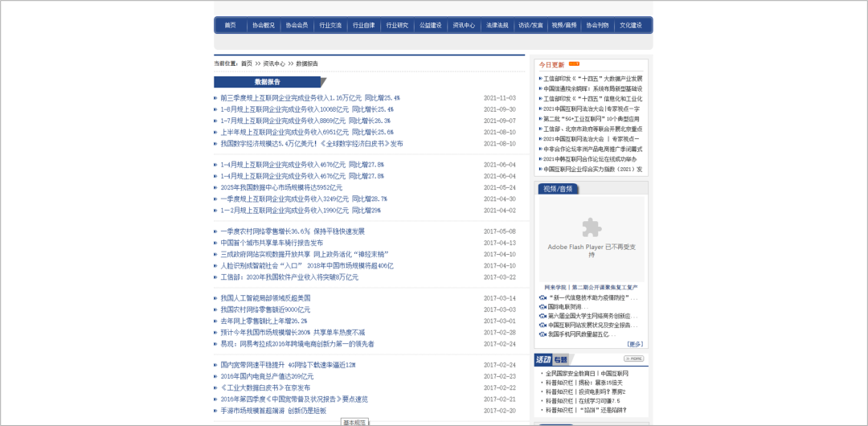This screenshot has height=426, width=868.
Task: Click the MORE button in 活动专题 header
Action: click(633, 358)
